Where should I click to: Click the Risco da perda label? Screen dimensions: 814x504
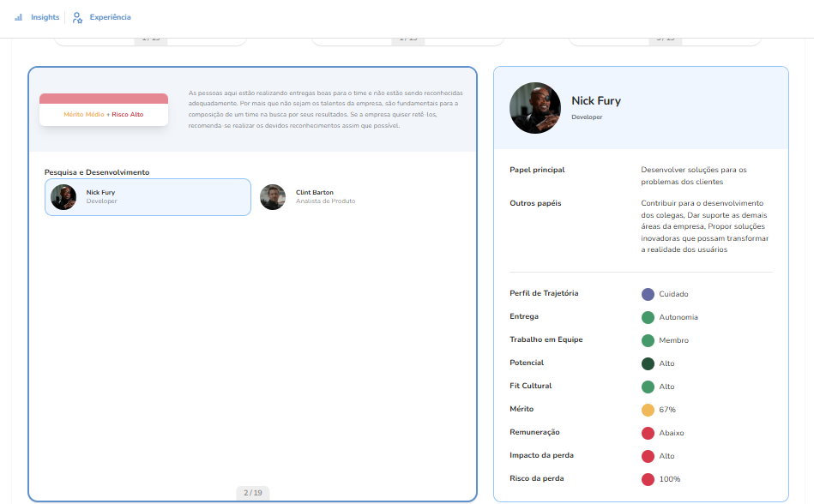click(537, 478)
